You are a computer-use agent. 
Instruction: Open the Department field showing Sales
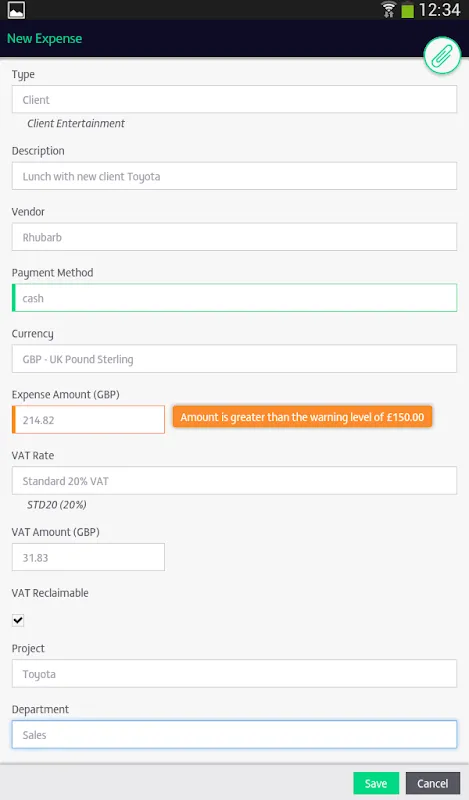point(234,735)
